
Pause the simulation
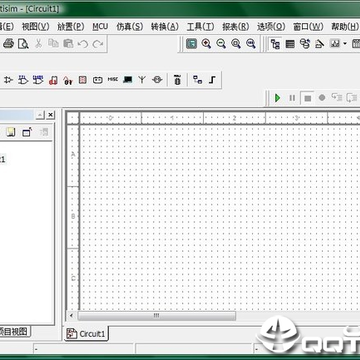click(x=292, y=98)
